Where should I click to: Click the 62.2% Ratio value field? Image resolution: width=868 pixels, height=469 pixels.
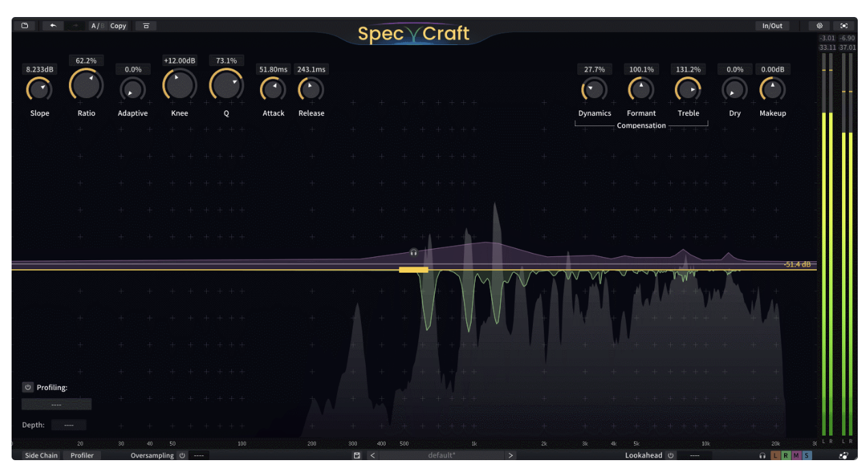click(x=86, y=61)
